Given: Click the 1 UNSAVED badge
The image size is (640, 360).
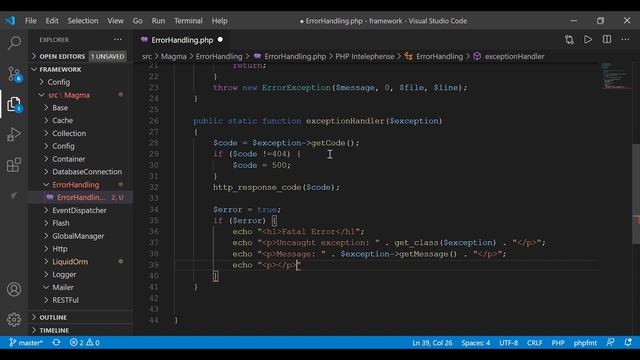Looking at the screenshot, I should (108, 56).
